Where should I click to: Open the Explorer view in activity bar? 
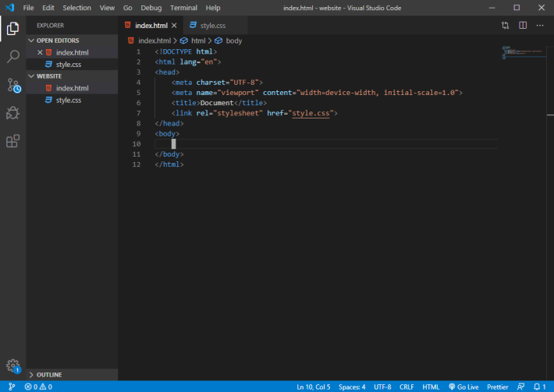(x=12, y=29)
